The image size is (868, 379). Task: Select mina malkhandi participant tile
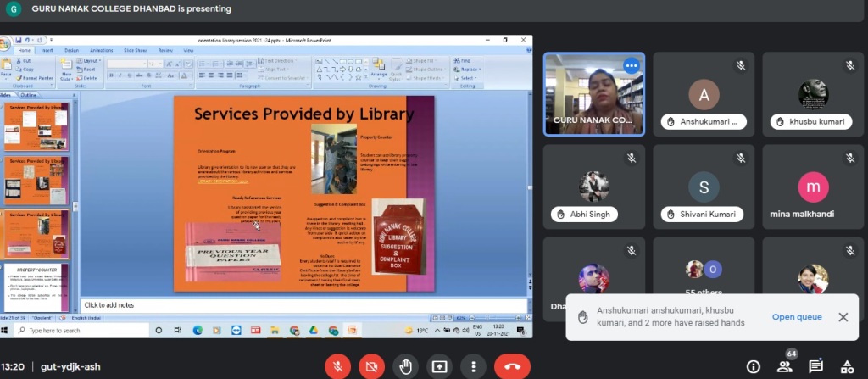[x=813, y=187]
